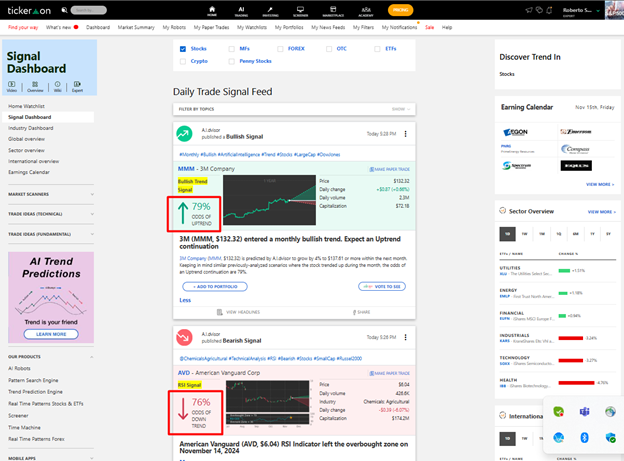Check the FOREX checkbox

click(280, 49)
